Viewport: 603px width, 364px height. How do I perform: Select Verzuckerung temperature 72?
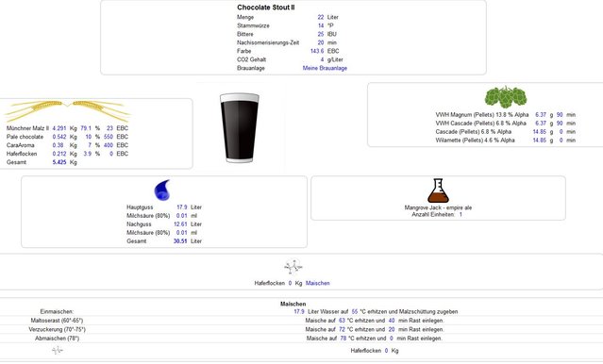[x=342, y=329]
